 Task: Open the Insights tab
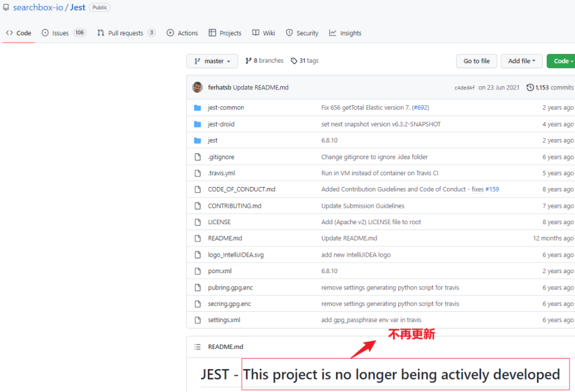point(345,33)
